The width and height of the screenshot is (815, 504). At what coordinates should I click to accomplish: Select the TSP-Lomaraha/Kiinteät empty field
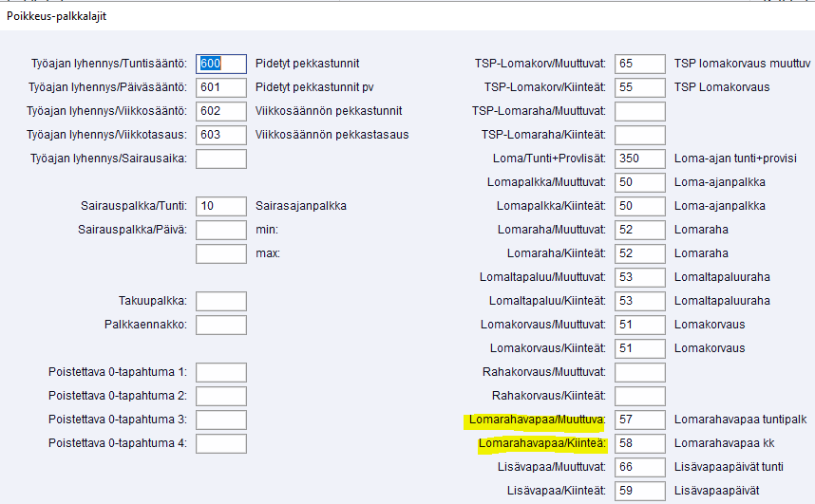639,135
